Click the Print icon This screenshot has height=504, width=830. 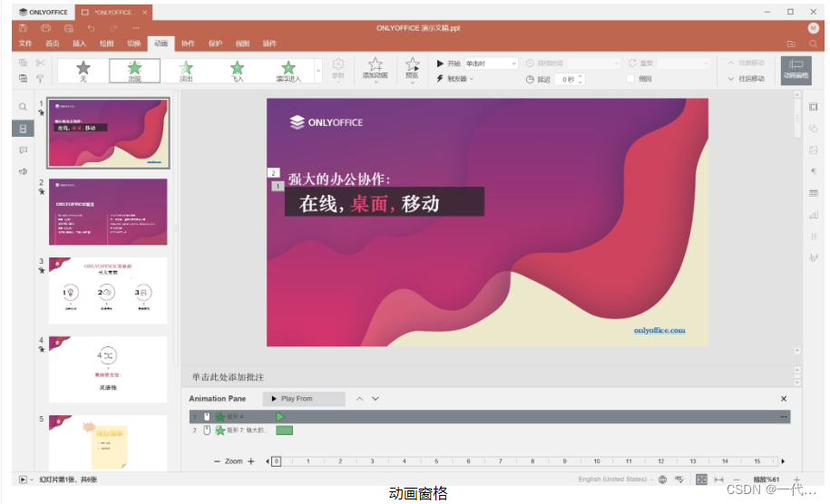45,28
